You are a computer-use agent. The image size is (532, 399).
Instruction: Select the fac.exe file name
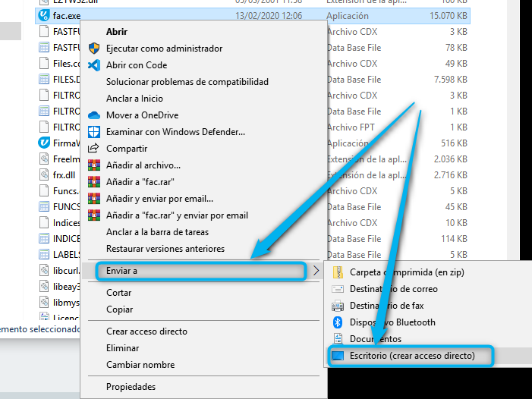67,16
